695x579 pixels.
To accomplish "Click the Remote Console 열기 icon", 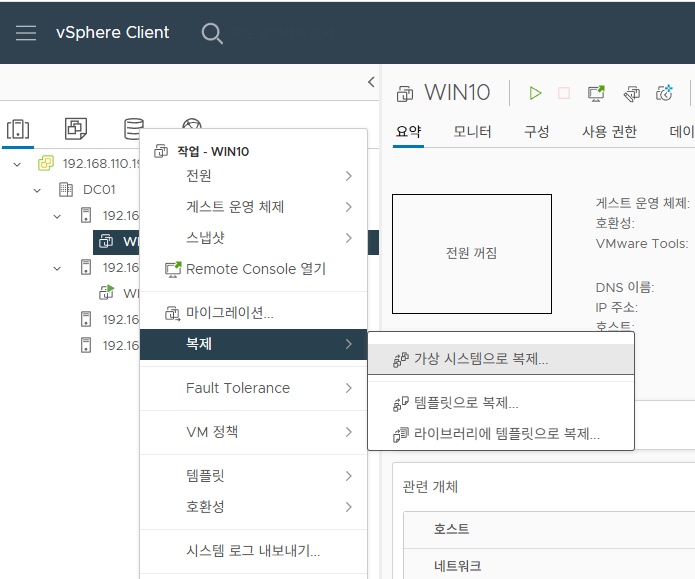I will click(x=173, y=269).
